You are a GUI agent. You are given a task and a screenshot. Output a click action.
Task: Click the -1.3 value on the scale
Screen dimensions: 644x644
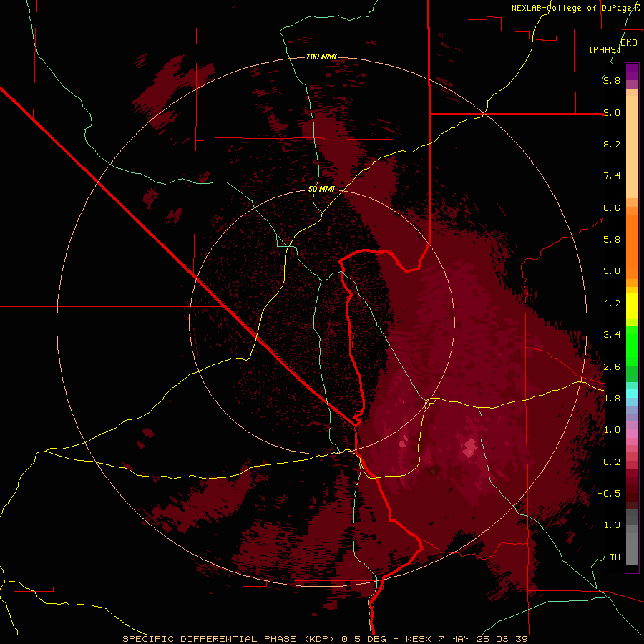tap(610, 525)
